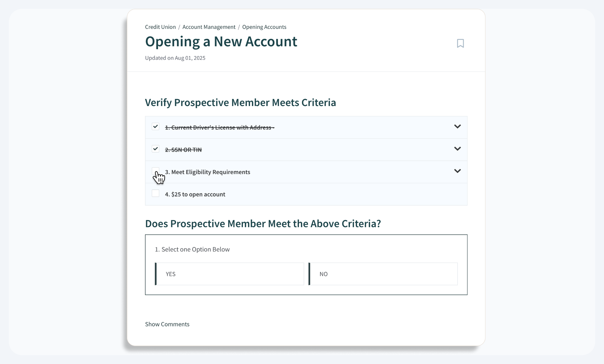This screenshot has height=364, width=604.
Task: Go to Credit Union breadcrumb
Action: (160, 27)
